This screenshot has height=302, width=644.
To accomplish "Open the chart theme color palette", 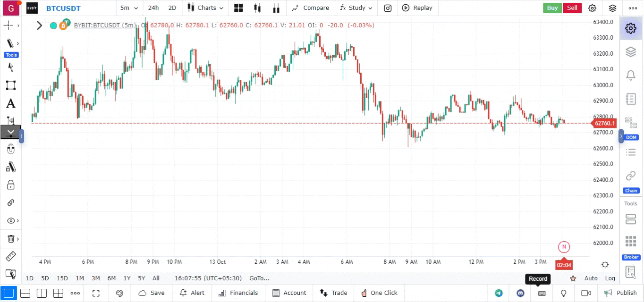I will [x=119, y=293].
